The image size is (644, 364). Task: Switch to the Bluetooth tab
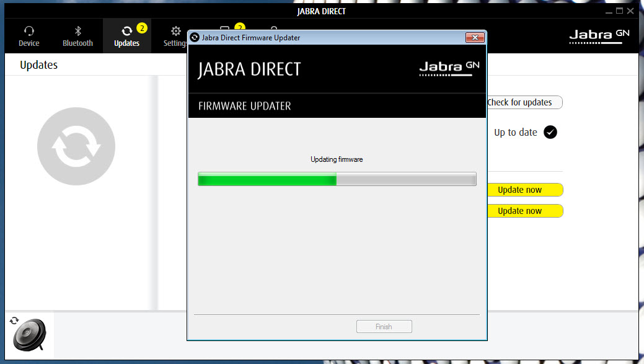tap(77, 36)
